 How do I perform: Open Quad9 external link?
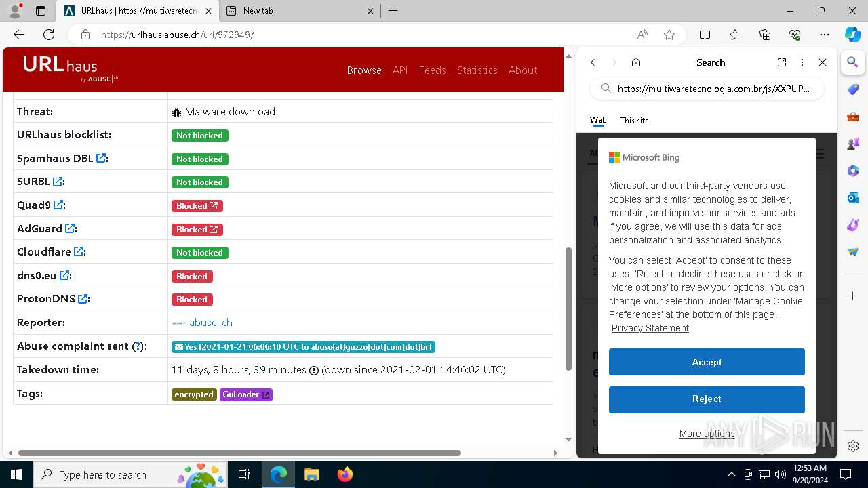[x=59, y=205]
